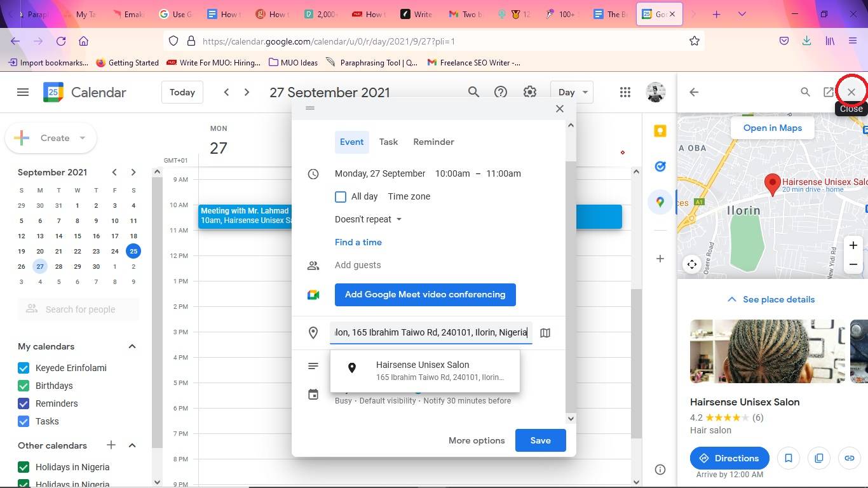Select Hairsense Unisex Salon suggestion
Image resolution: width=868 pixels, height=488 pixels.
pyautogui.click(x=425, y=371)
